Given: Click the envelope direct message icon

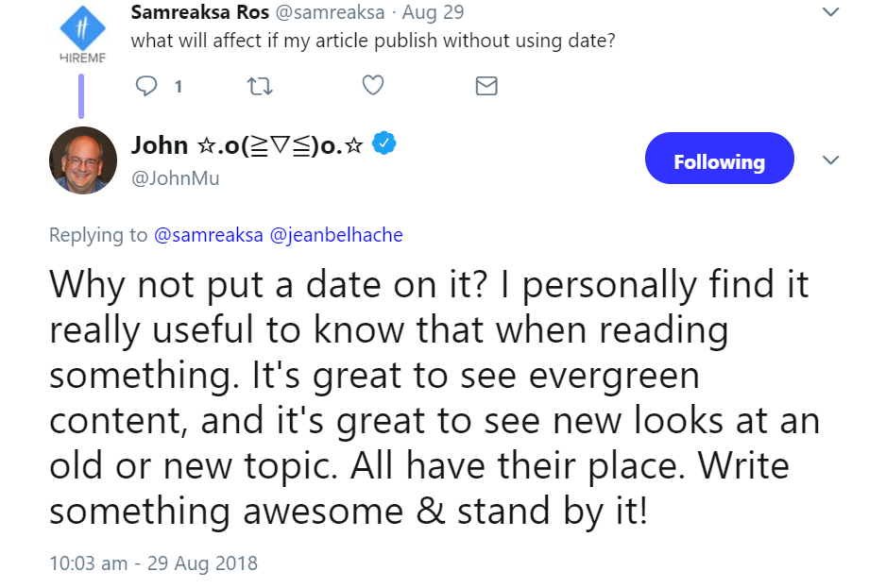Looking at the screenshot, I should pos(486,87).
